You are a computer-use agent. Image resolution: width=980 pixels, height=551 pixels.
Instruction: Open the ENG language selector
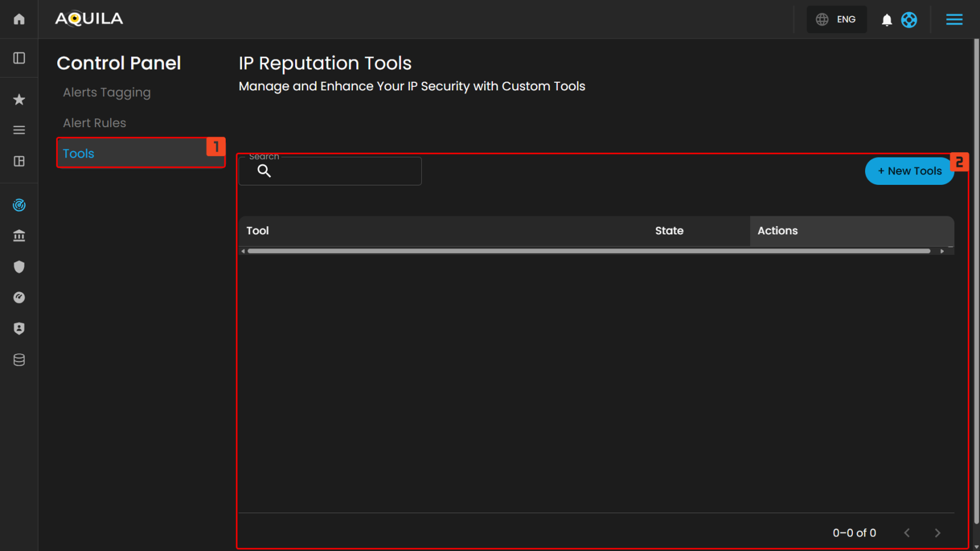836,20
